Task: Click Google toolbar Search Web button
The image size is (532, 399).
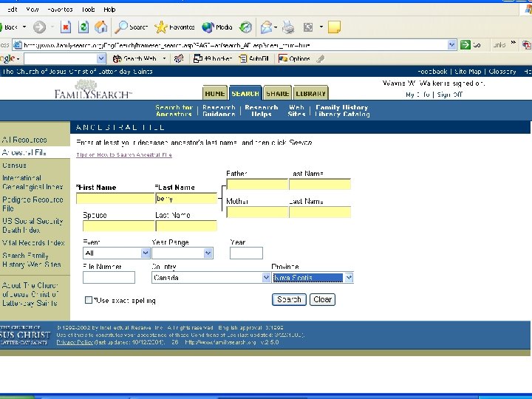Action: point(134,58)
